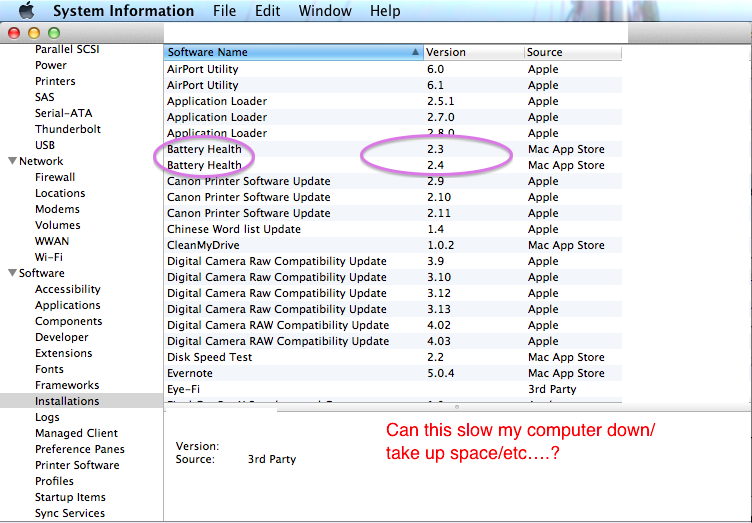The width and height of the screenshot is (752, 523).
Task: Select Extensions under Software
Action: click(x=63, y=353)
